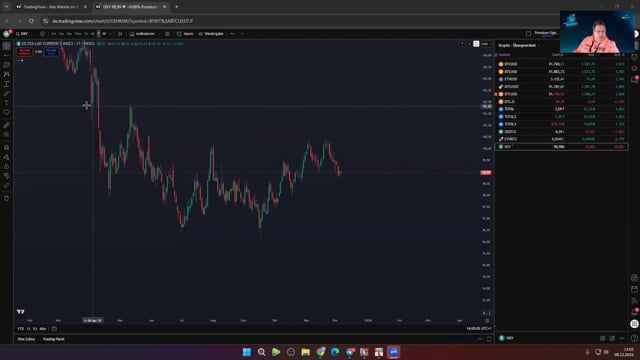Open the alerts clock icon in right sidebar
640x360 pixels.
click(x=634, y=57)
